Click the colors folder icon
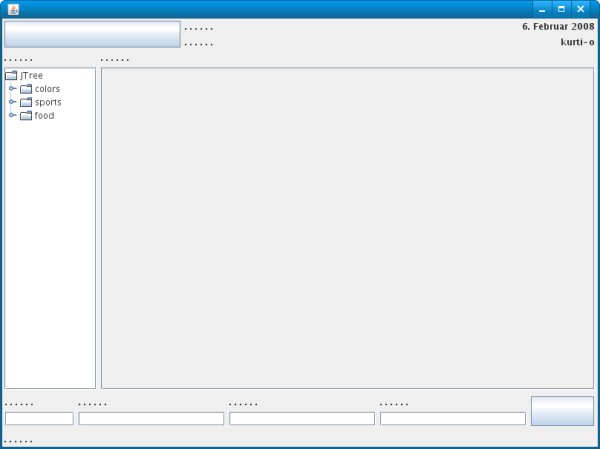Screen dimensions: 600x449 (26, 89)
